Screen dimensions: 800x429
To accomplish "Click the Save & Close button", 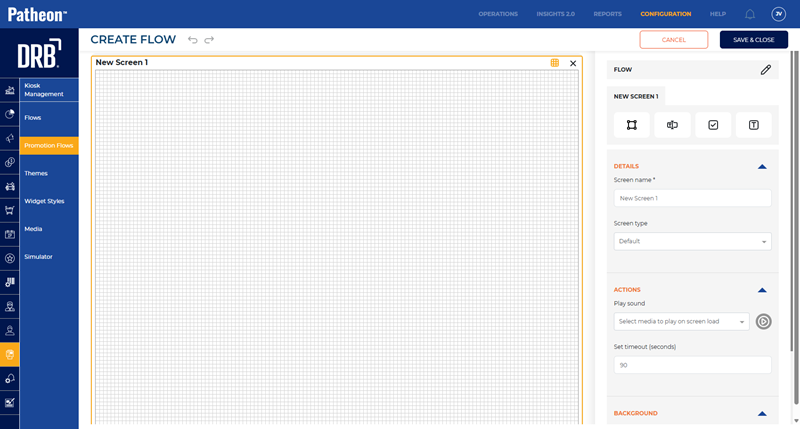I will [x=753, y=40].
